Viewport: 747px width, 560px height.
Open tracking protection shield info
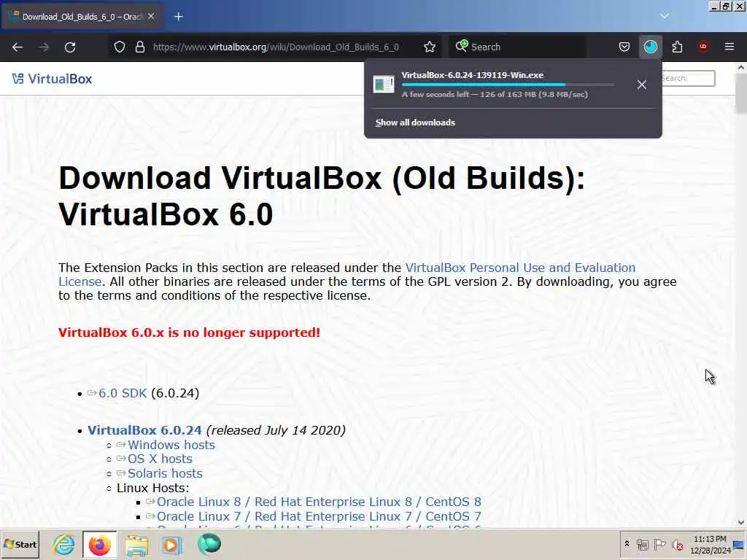[120, 47]
